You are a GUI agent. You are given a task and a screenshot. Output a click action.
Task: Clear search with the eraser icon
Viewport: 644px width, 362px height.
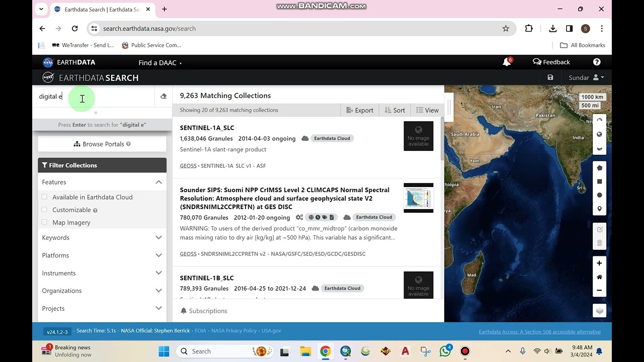click(x=164, y=96)
